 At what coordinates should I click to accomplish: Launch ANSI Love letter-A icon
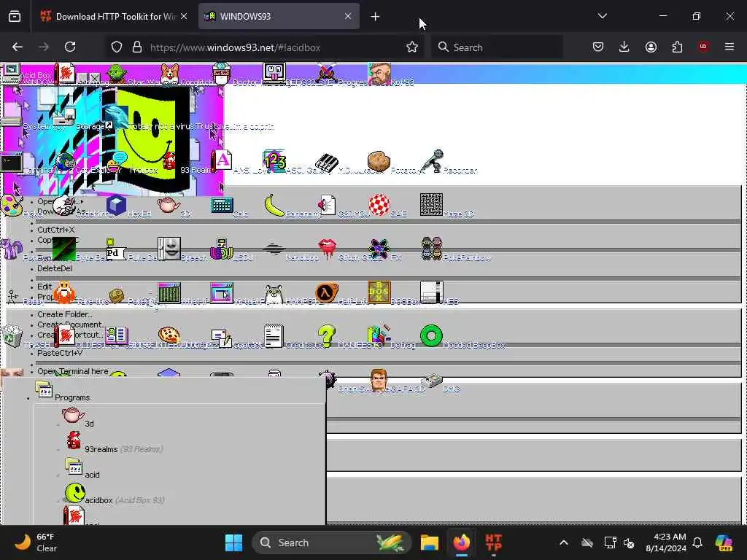pyautogui.click(x=222, y=161)
